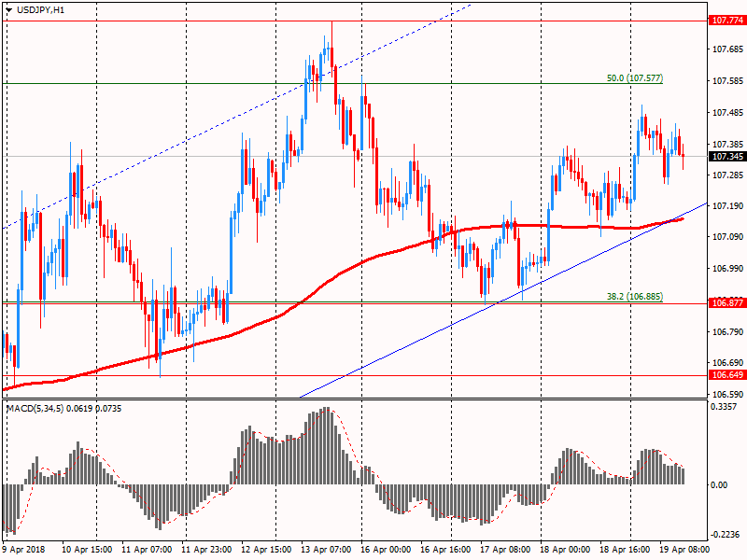The height and width of the screenshot is (560, 747).
Task: Click the 106.790 price scale value
Action: point(727,331)
